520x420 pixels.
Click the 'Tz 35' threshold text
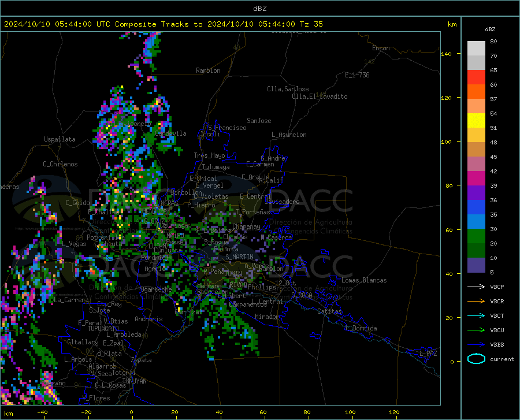pos(311,24)
